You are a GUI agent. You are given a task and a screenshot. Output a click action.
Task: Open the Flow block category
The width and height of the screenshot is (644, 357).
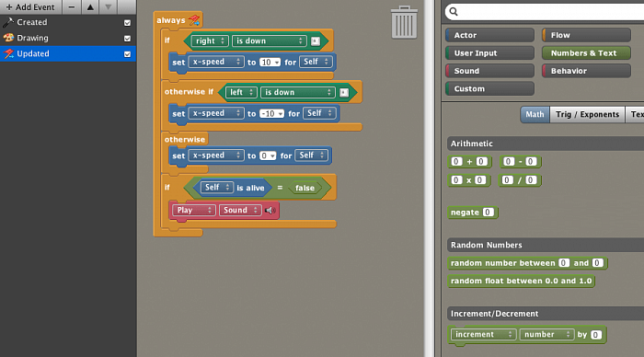click(x=586, y=35)
